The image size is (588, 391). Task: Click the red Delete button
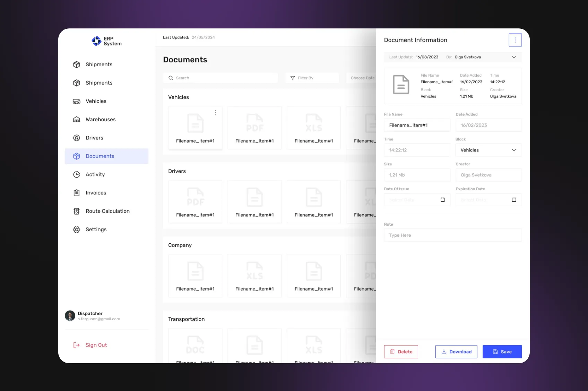[401, 352]
